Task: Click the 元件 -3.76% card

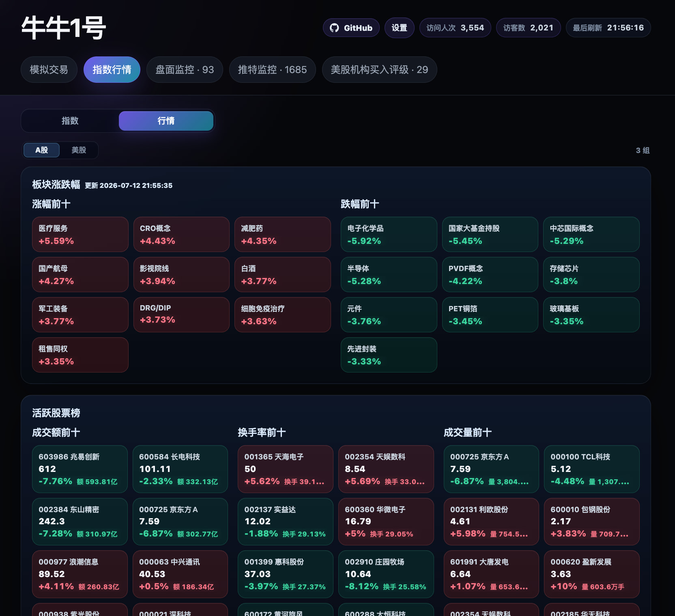Action: pyautogui.click(x=389, y=314)
